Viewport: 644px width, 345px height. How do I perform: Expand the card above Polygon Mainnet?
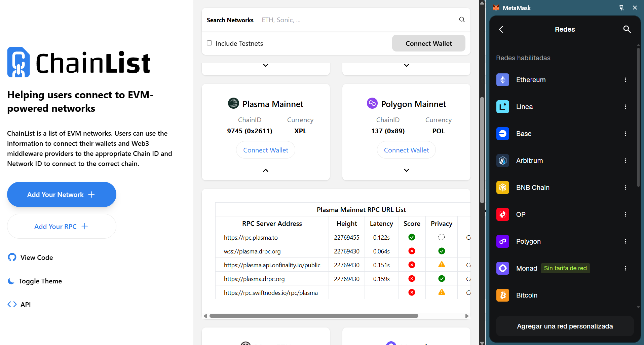pos(406,65)
